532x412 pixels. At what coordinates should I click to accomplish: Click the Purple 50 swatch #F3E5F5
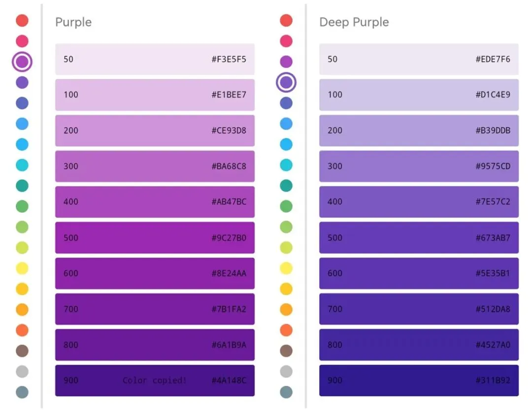tap(155, 59)
